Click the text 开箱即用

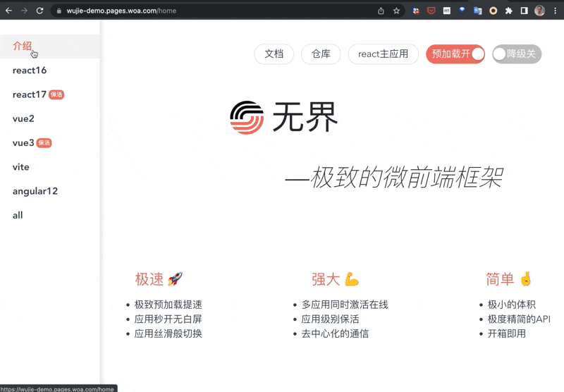[506, 333]
